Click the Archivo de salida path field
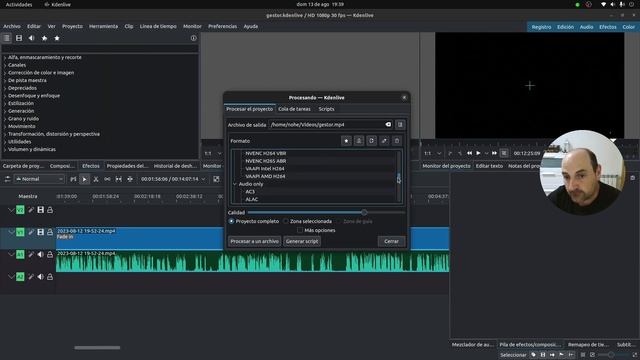Image resolution: width=640 pixels, height=360 pixels. click(x=331, y=124)
